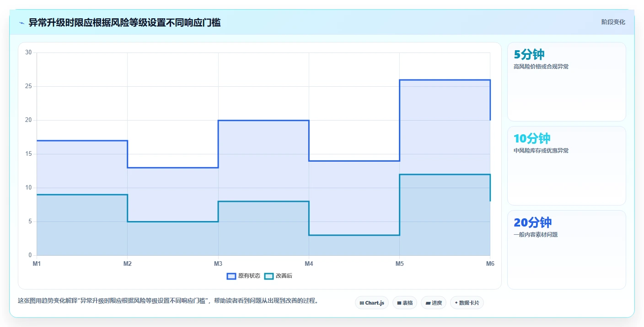Screen dimensions: 644x327
Task: Toggle the 原有状态 legend swatch
Action: pyautogui.click(x=231, y=276)
